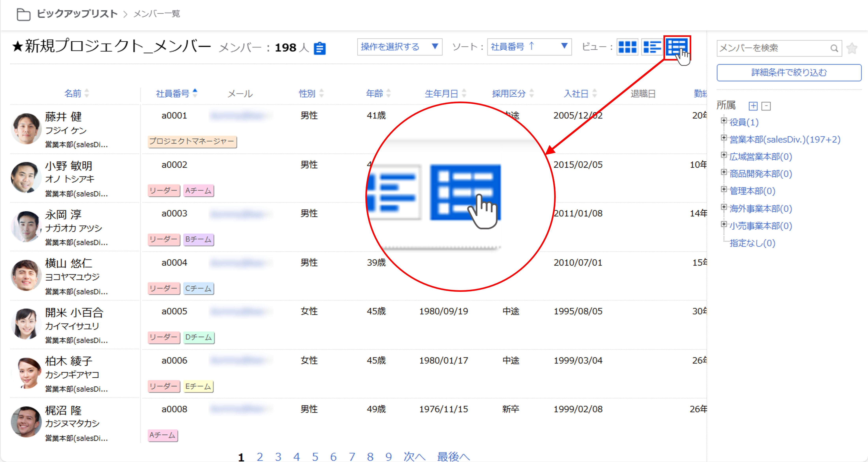
Task: Sort by 入社日 column header
Action: pyautogui.click(x=576, y=93)
